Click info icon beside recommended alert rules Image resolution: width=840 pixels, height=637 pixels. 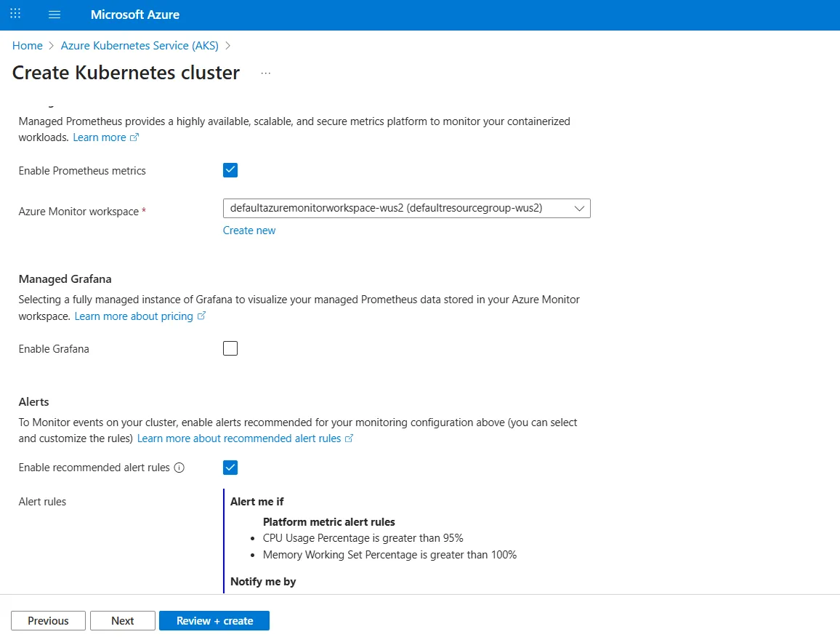(x=179, y=468)
